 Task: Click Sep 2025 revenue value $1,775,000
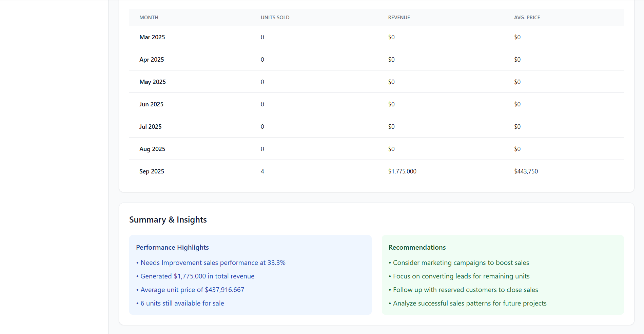[402, 171]
